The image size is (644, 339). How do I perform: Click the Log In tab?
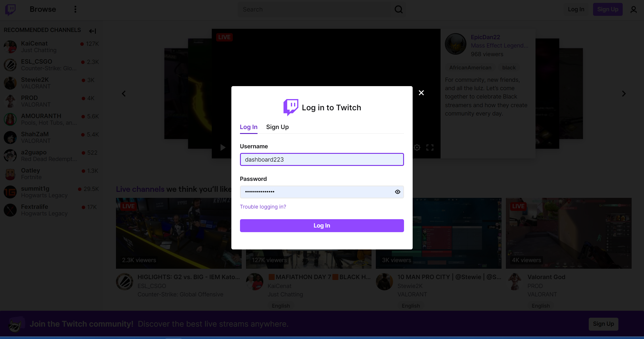pos(249,127)
